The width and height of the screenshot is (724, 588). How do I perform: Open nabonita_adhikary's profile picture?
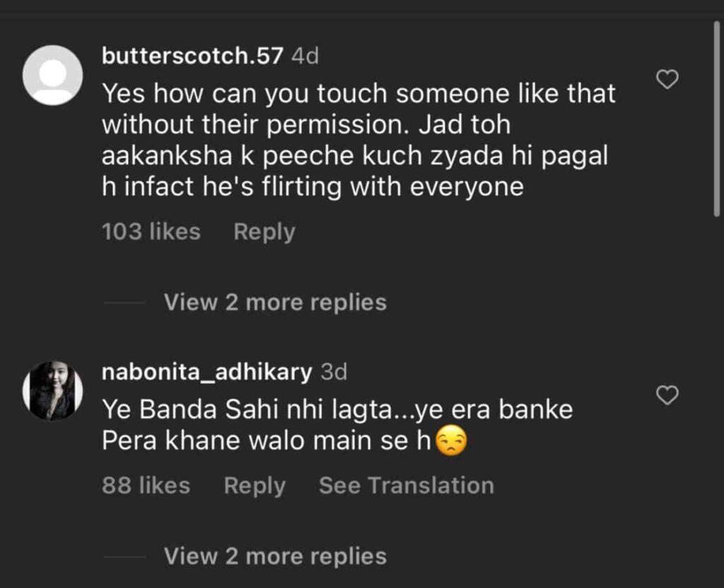52,391
